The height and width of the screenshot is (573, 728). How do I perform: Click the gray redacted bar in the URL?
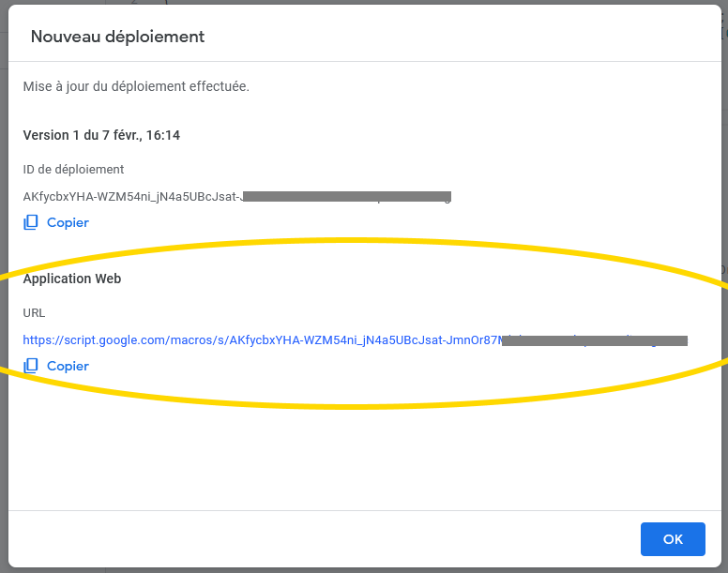[594, 339]
